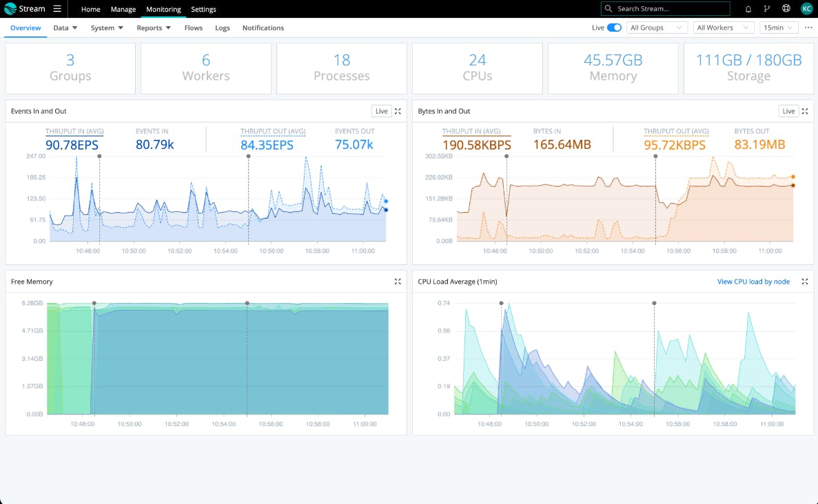Switch to the Flows tab

[x=194, y=28]
